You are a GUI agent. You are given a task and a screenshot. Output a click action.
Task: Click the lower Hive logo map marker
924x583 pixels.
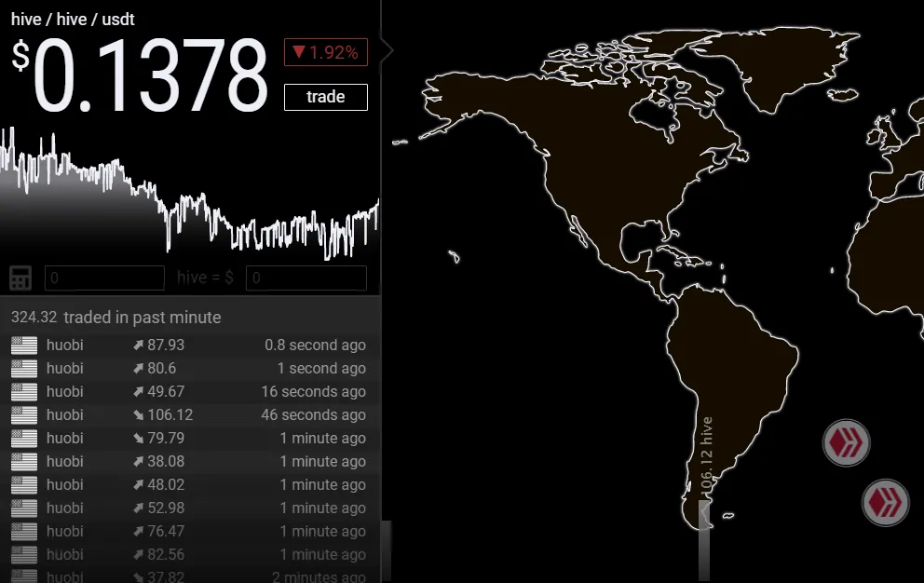click(x=885, y=503)
